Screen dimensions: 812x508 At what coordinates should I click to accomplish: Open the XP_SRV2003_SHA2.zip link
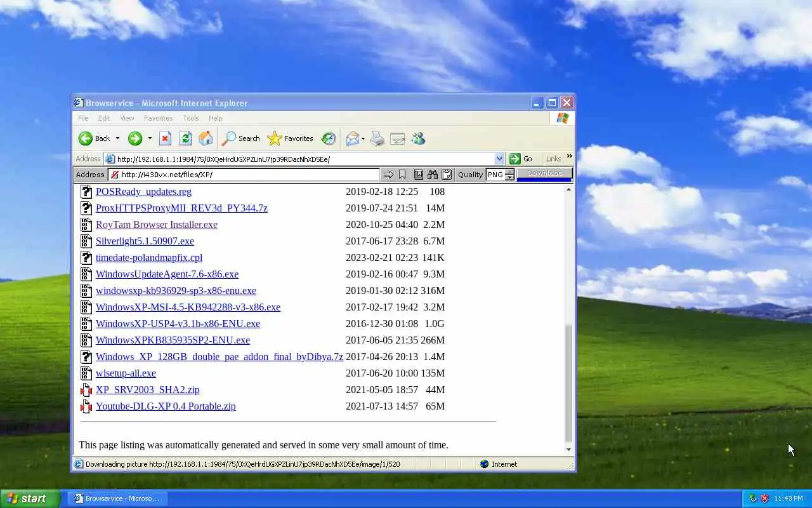[147, 389]
